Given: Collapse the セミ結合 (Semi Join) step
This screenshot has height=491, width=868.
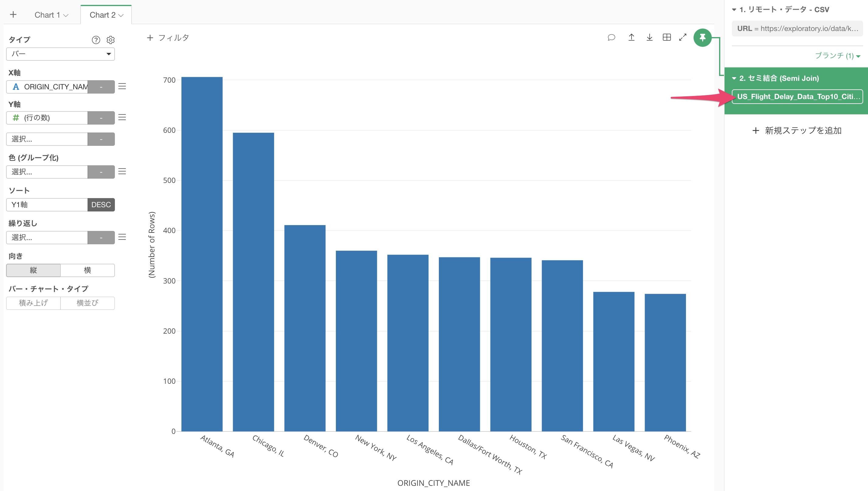Looking at the screenshot, I should 734,78.
